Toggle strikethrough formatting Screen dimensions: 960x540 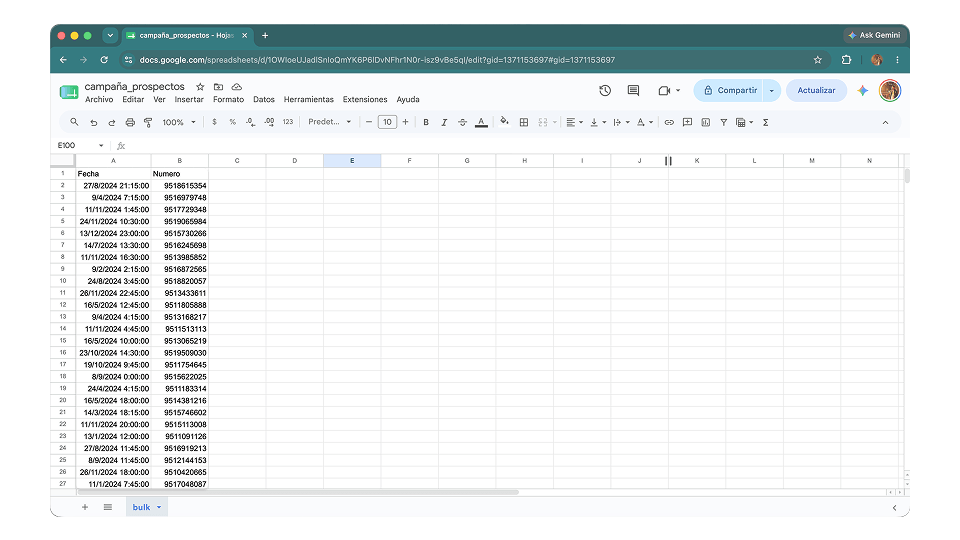[462, 122]
